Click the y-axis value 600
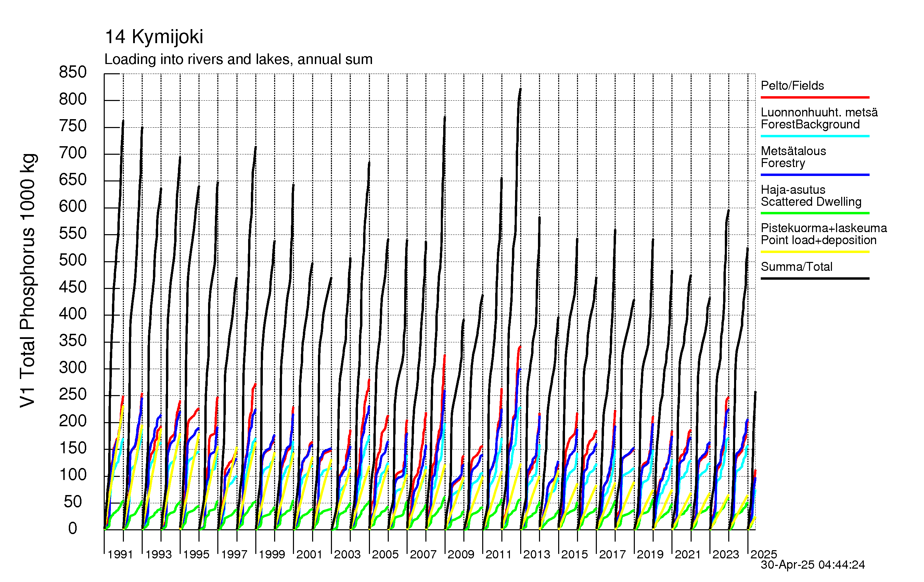Image resolution: width=924 pixels, height=582 pixels. point(73,206)
